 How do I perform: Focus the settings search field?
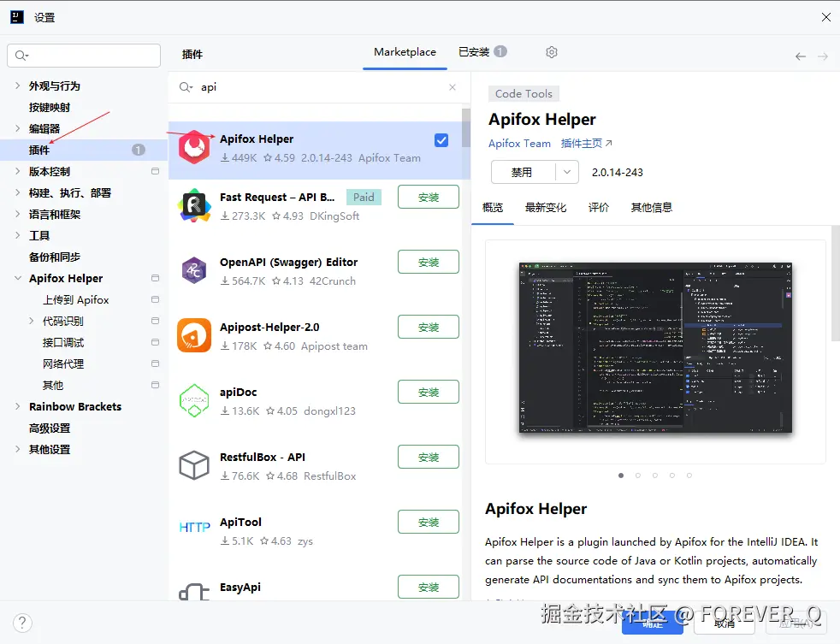pyautogui.click(x=84, y=56)
